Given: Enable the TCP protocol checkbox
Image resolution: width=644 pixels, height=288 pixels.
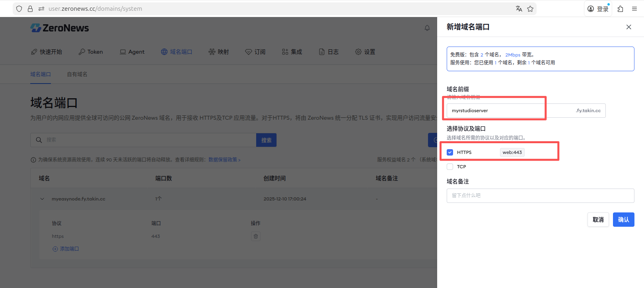Looking at the screenshot, I should [x=450, y=167].
